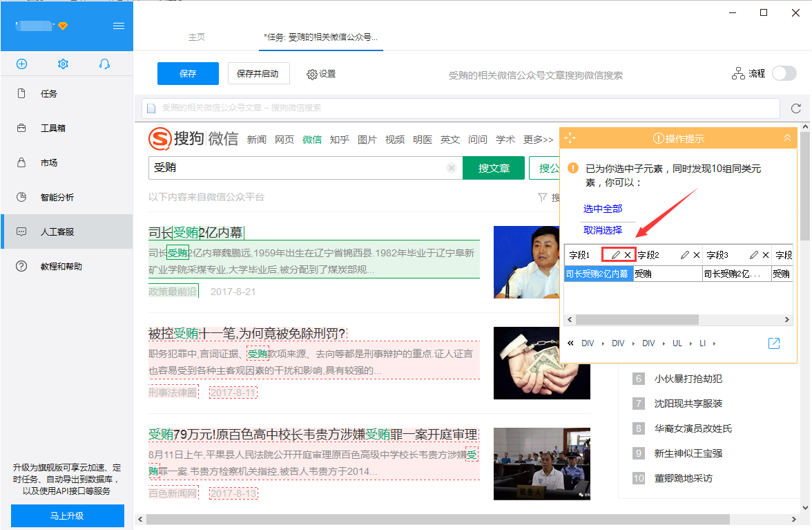Switch to the 主页 tab
812x530 pixels.
pyautogui.click(x=197, y=37)
